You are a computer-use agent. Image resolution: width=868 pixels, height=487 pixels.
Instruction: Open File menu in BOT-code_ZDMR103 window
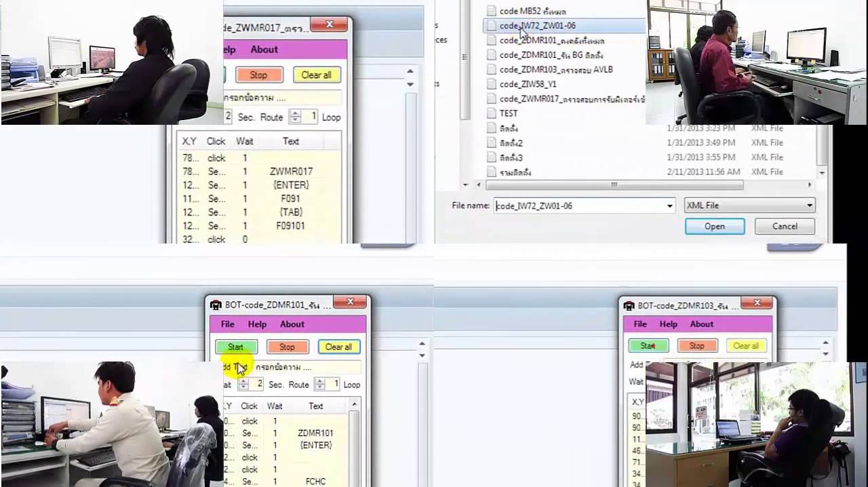(x=640, y=324)
